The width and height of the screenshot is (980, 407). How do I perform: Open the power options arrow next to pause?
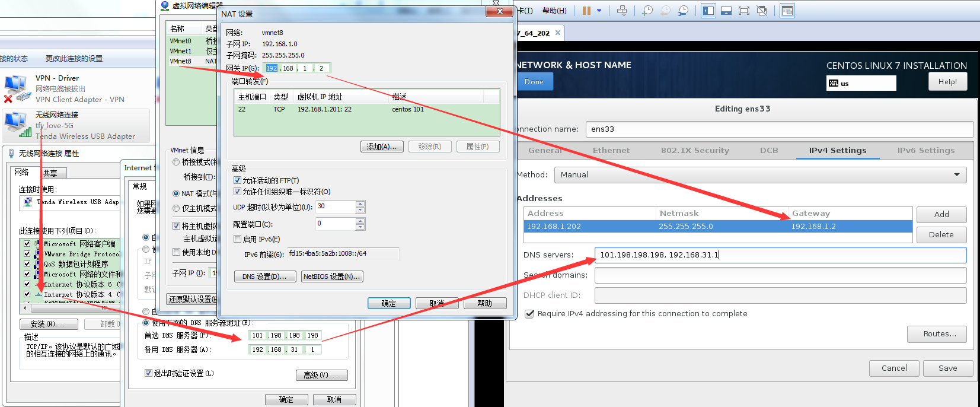[599, 11]
